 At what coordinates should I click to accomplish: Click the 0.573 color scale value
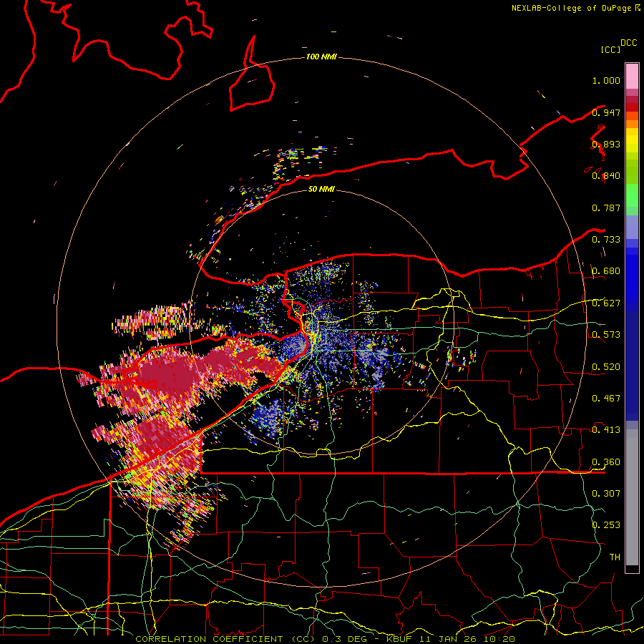(x=606, y=335)
